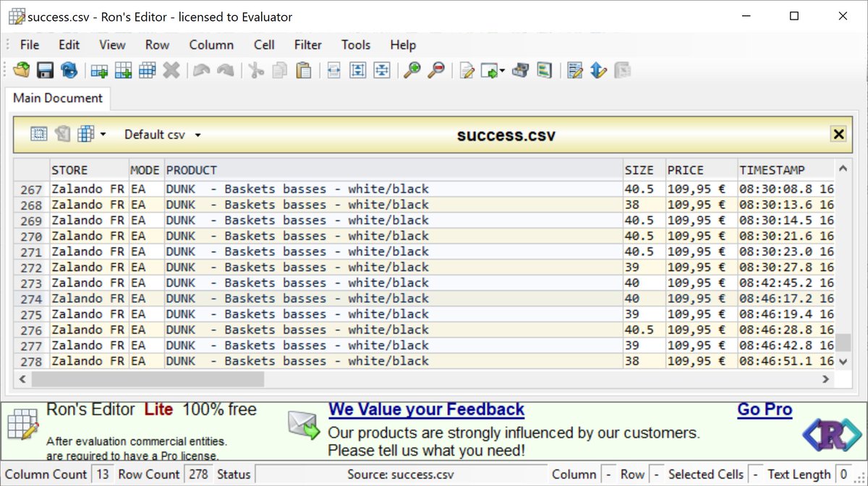Click the Go Pro link

click(x=765, y=409)
